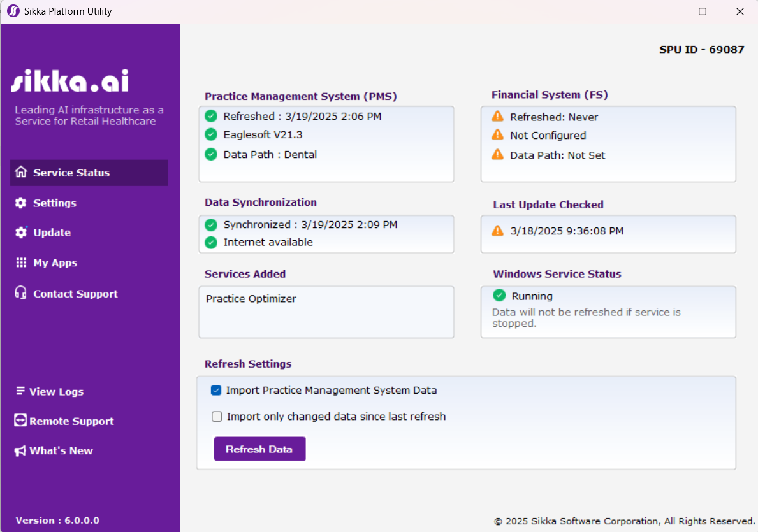Click the Refresh Settings heading
Viewport: 758px width, 532px height.
248,364
